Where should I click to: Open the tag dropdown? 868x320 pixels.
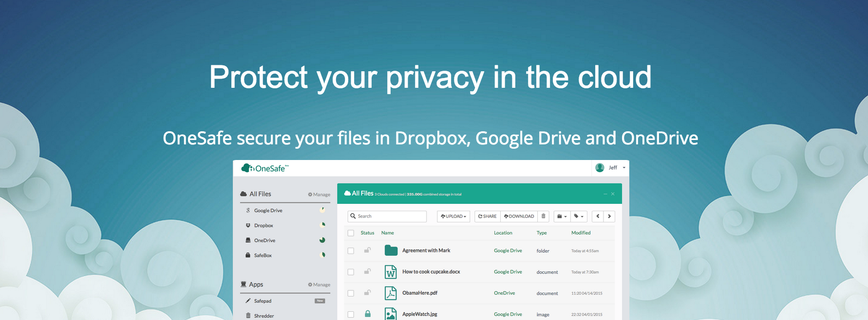(x=579, y=216)
